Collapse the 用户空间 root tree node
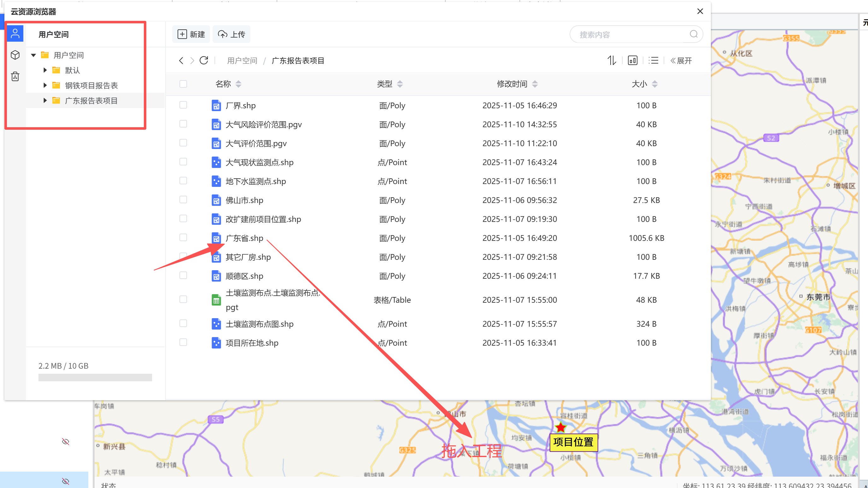The image size is (868, 488). 33,55
